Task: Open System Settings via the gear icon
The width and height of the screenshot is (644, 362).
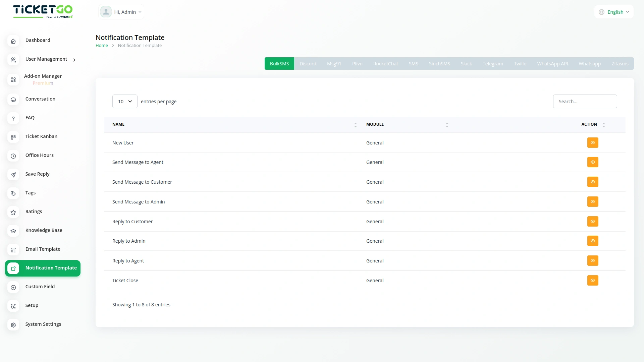Action: coord(13,325)
